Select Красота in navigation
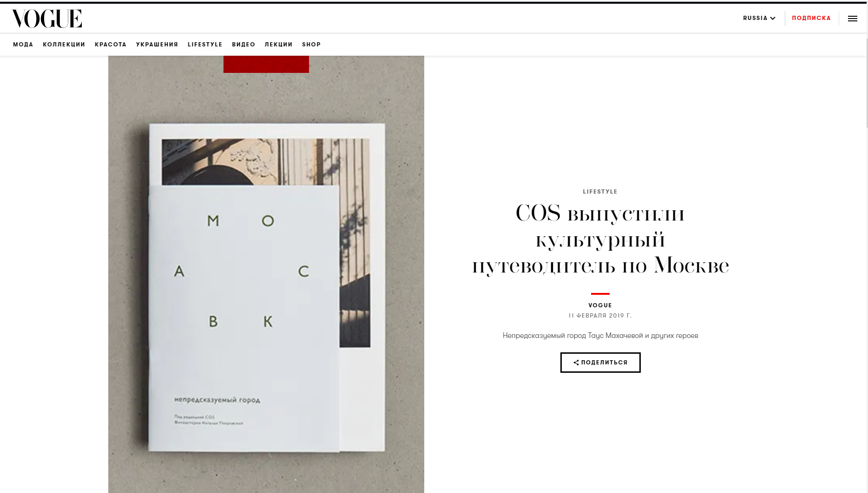The height and width of the screenshot is (493, 868). coord(111,45)
